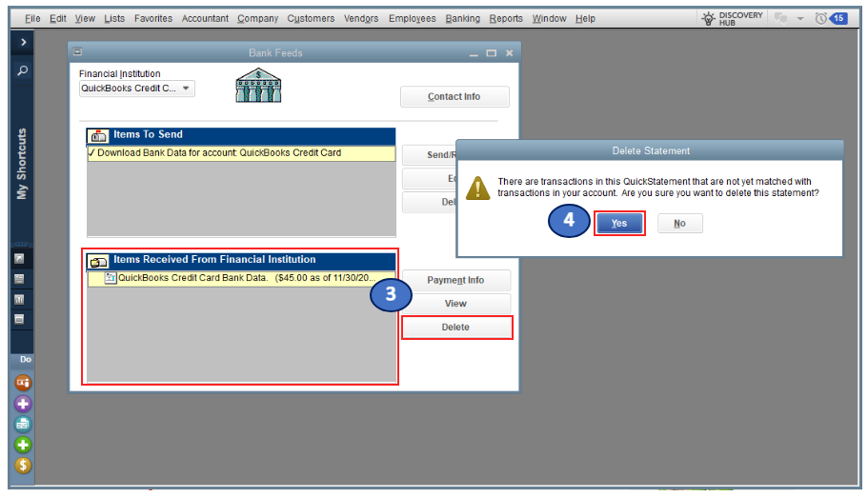Open the Accountant menu

[x=205, y=18]
